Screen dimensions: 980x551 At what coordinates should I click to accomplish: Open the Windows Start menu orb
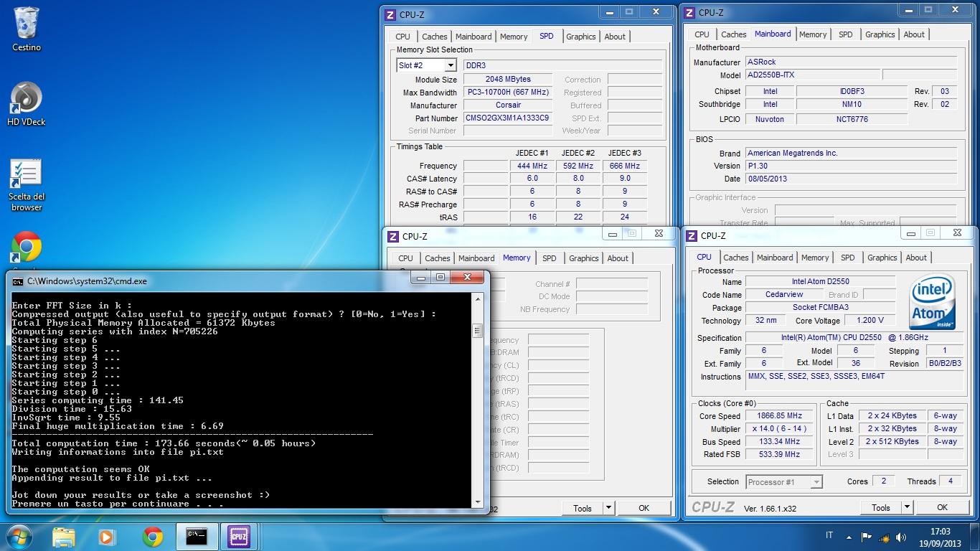click(x=18, y=536)
